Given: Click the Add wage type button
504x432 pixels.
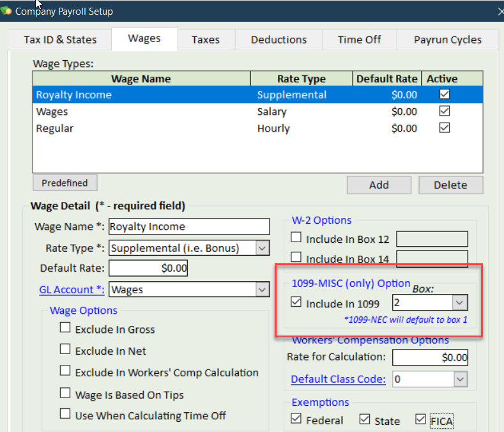Looking at the screenshot, I should 379,185.
